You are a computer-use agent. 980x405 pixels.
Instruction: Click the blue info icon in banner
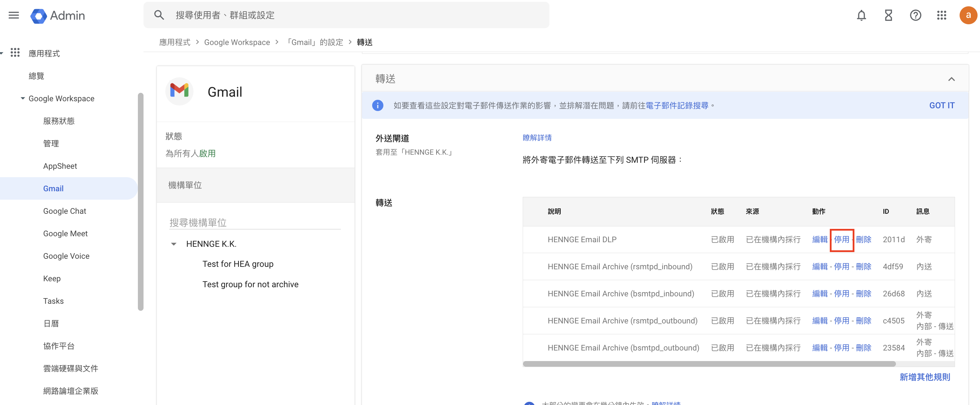point(377,105)
